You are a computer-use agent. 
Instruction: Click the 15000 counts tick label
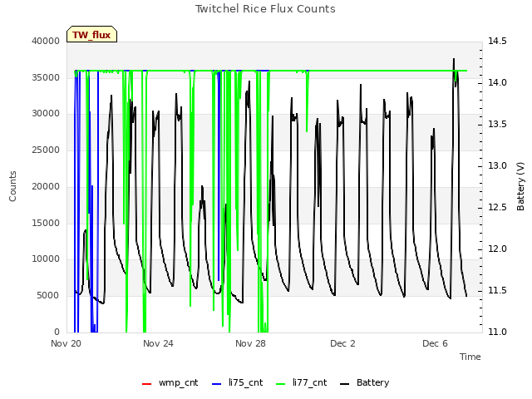point(46,224)
